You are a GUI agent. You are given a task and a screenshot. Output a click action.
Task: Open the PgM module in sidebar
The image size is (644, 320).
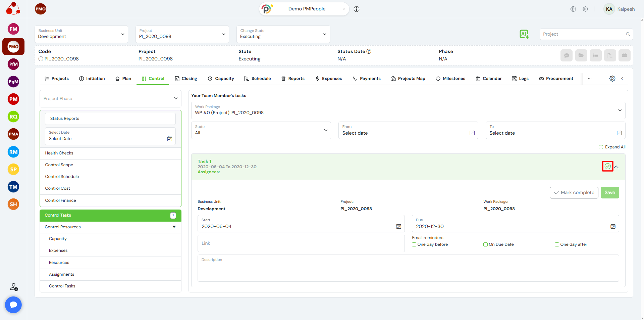point(13,82)
